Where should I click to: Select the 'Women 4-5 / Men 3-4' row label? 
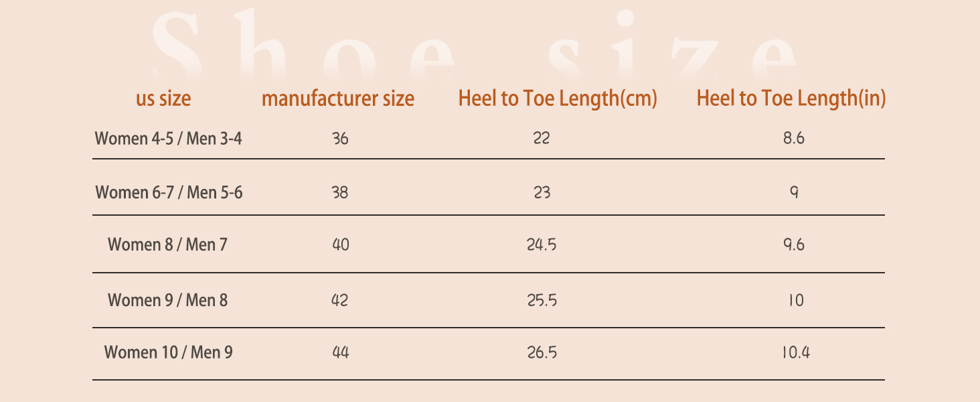(168, 139)
